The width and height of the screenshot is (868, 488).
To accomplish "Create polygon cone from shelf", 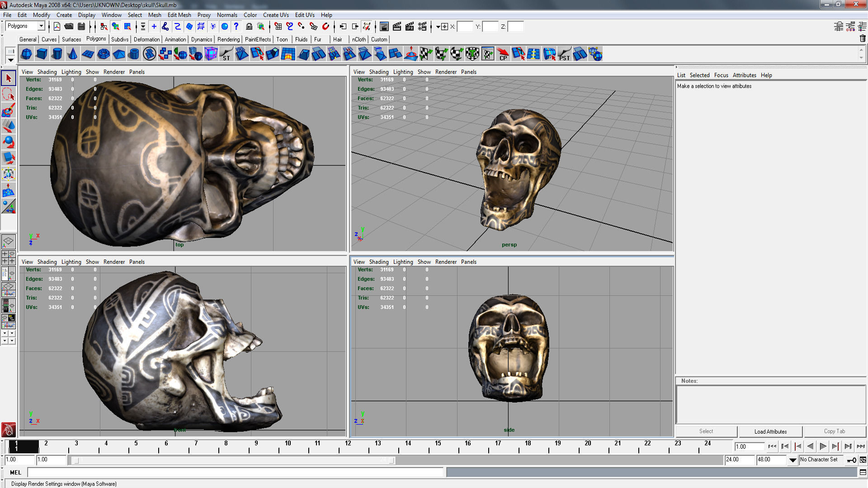I will [72, 54].
